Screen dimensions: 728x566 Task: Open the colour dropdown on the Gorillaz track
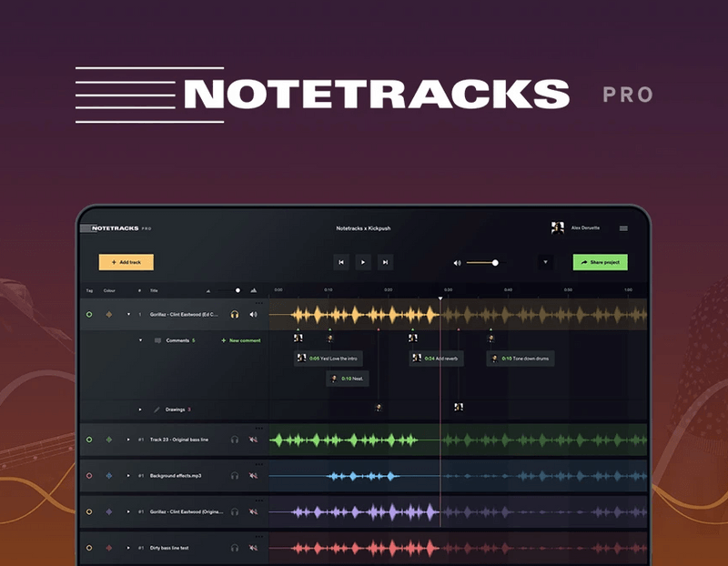111,315
